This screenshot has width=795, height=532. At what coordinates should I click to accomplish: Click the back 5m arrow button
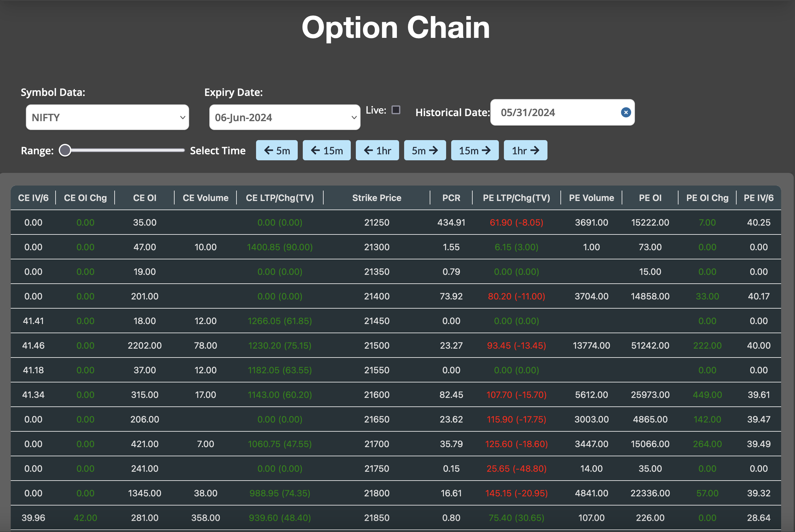(277, 150)
